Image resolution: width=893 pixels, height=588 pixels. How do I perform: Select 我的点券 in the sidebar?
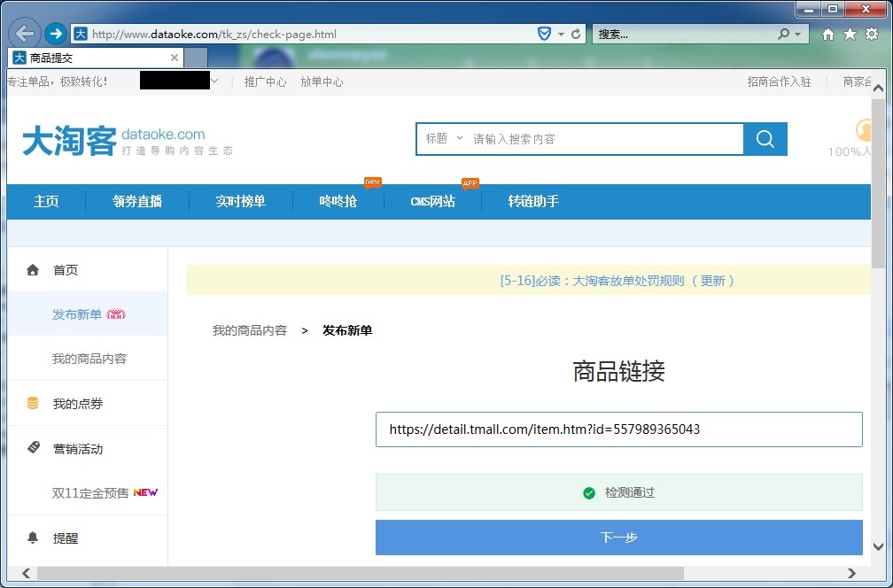(78, 404)
